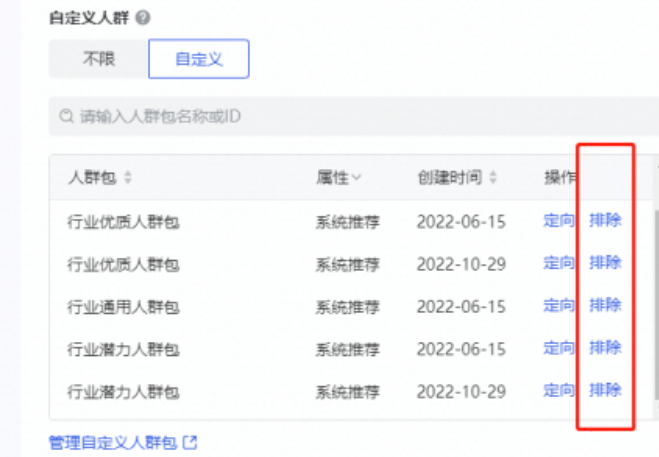Open external link icon after 管理自定义人群包
The height and width of the screenshot is (457, 659).
coord(190,442)
